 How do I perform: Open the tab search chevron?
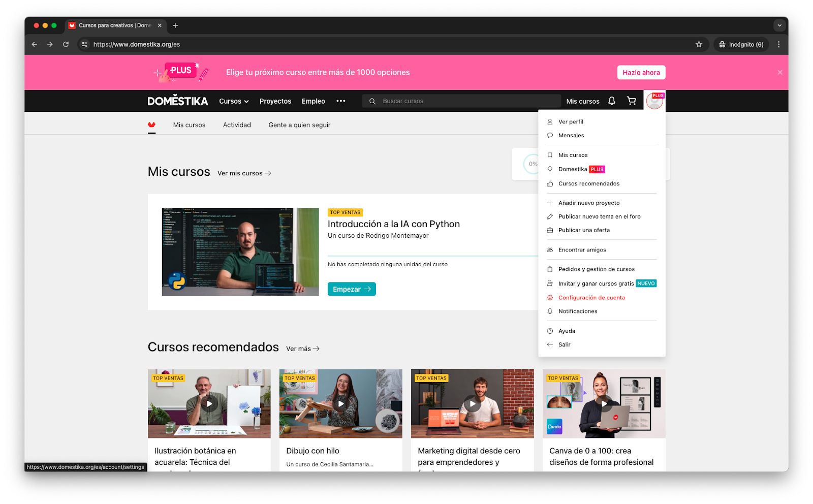tap(779, 25)
